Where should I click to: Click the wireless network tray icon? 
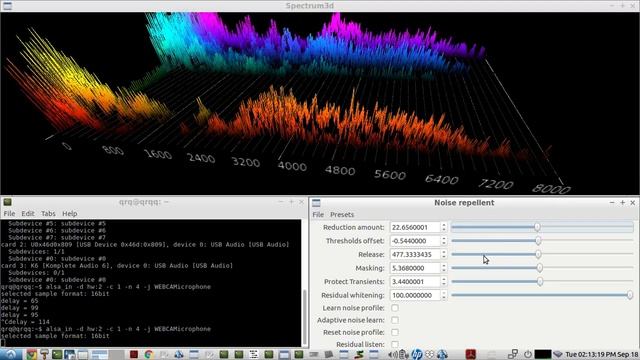point(558,355)
